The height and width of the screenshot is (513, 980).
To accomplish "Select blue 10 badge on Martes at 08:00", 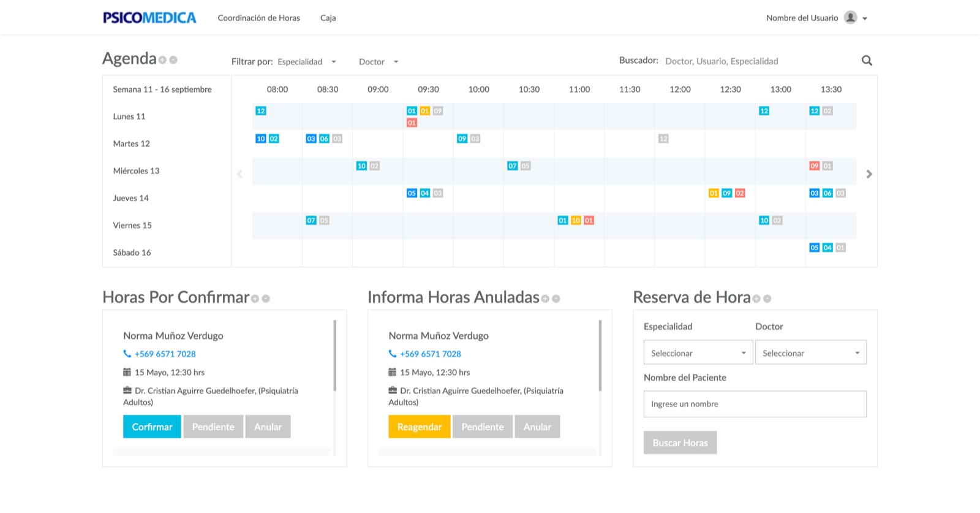I will (261, 139).
